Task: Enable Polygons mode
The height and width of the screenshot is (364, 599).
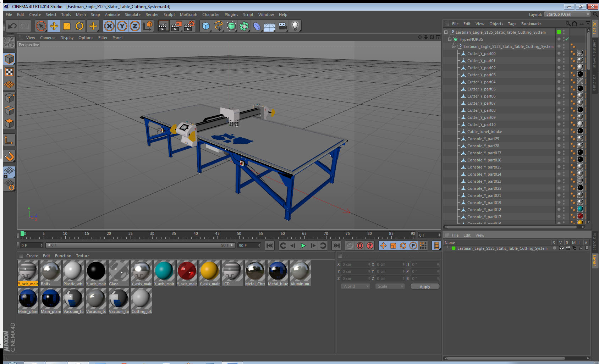Action: (9, 123)
